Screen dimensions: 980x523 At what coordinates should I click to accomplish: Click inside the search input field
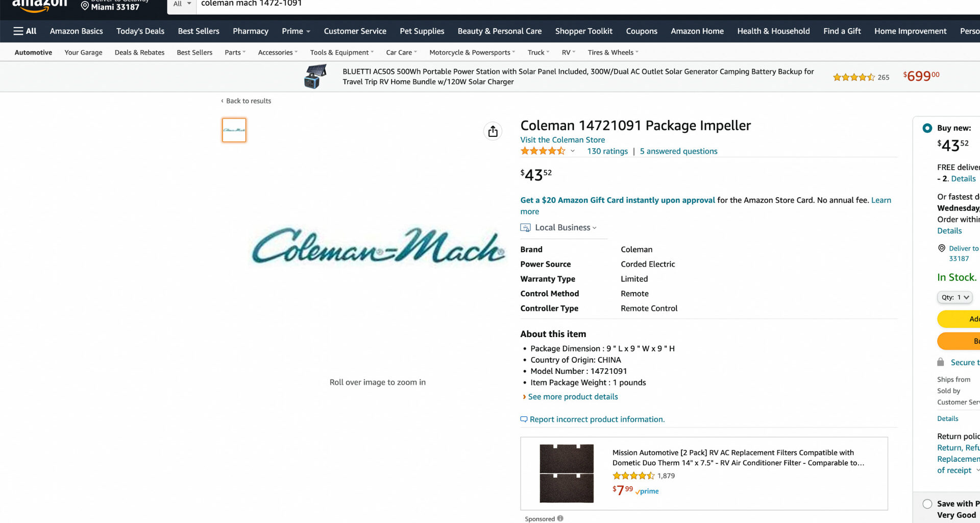(357, 3)
